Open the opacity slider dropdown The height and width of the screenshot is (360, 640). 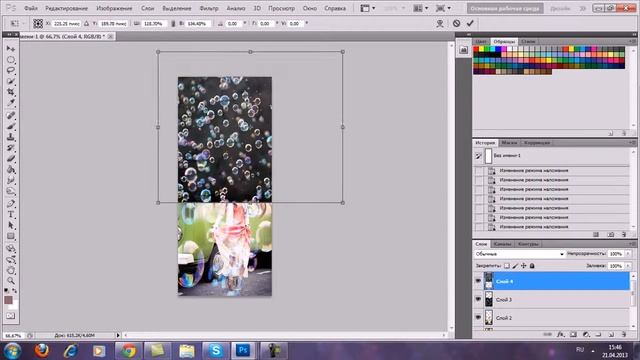click(x=628, y=254)
